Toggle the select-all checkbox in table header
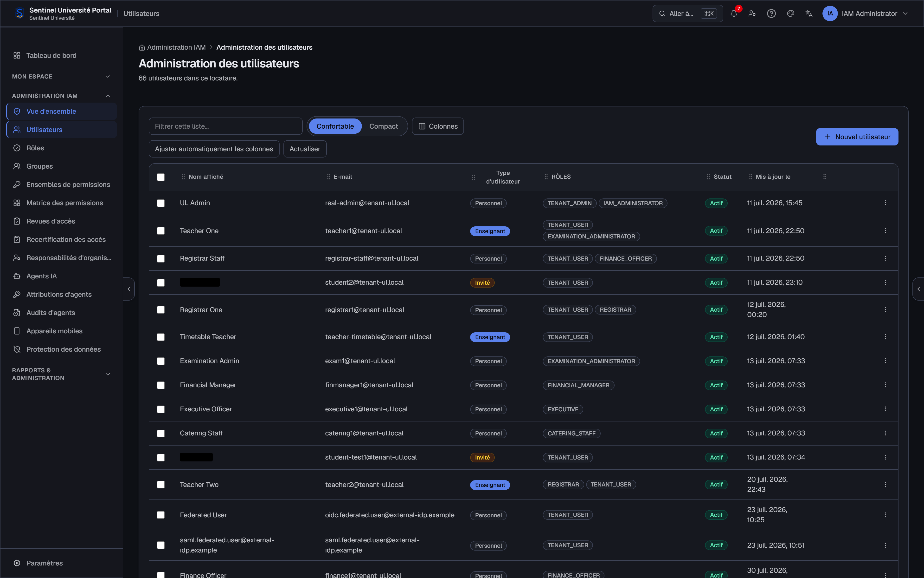 [x=161, y=177]
